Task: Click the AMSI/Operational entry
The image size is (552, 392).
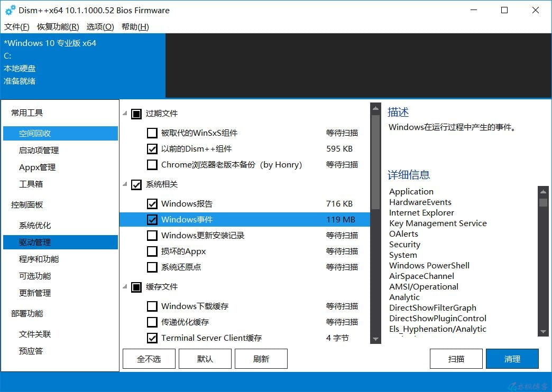Action: point(424,287)
